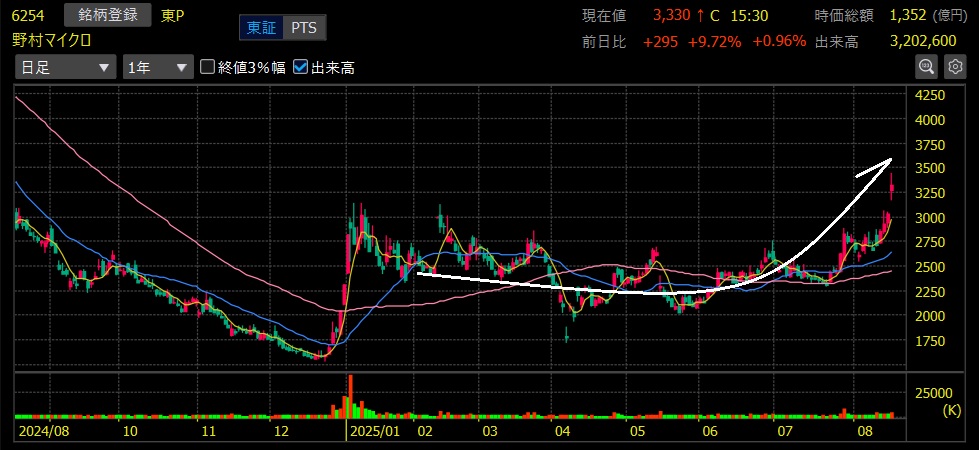Screen dimensions: 979x450
Task: Open the 1年 period dropdown
Action: pyautogui.click(x=157, y=67)
